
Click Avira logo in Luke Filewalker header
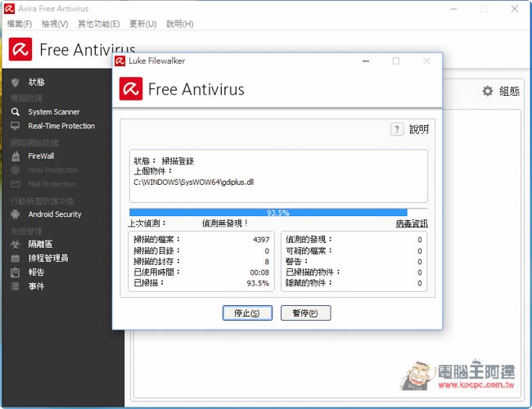click(131, 89)
